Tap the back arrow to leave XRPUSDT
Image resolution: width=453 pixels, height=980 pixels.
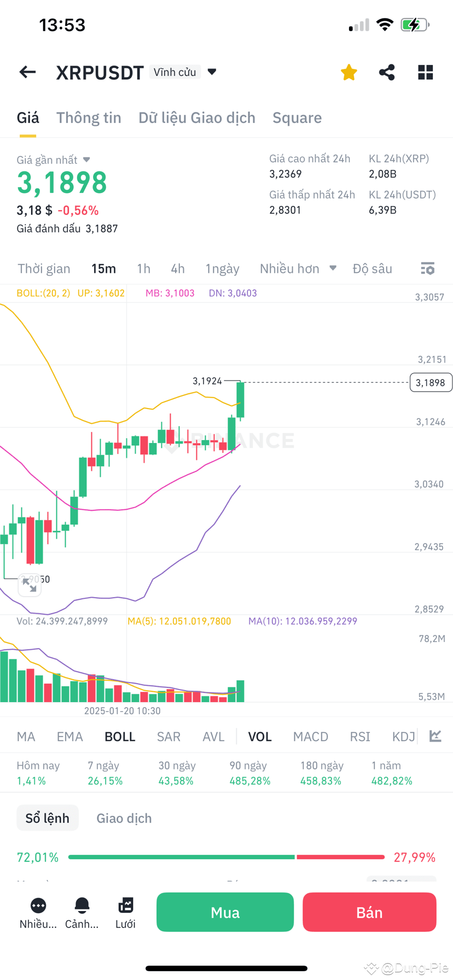tap(27, 72)
